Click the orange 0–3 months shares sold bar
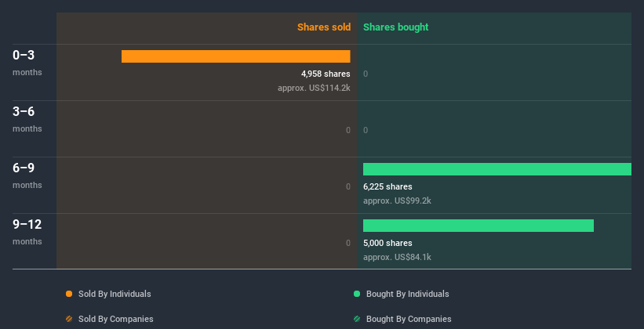 coord(236,56)
